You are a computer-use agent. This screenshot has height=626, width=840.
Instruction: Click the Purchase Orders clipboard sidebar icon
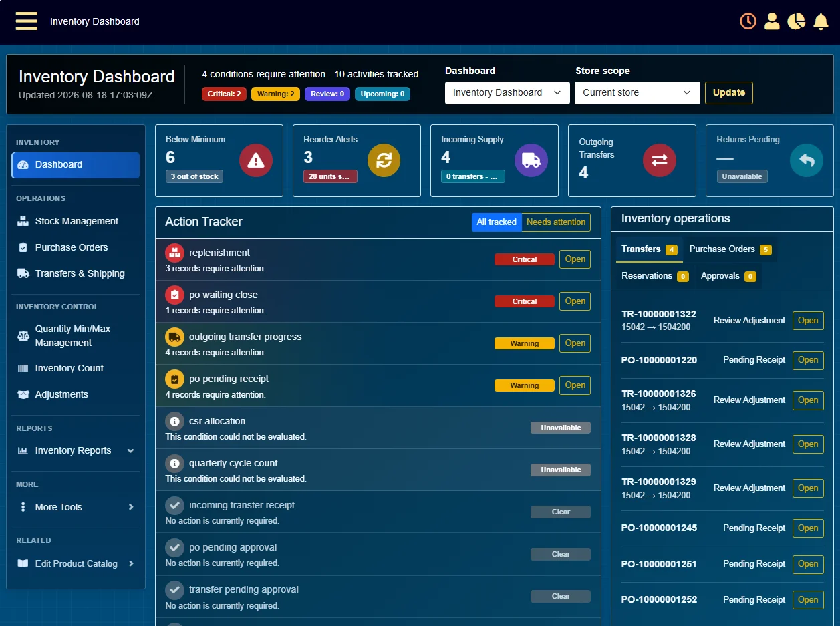[23, 247]
